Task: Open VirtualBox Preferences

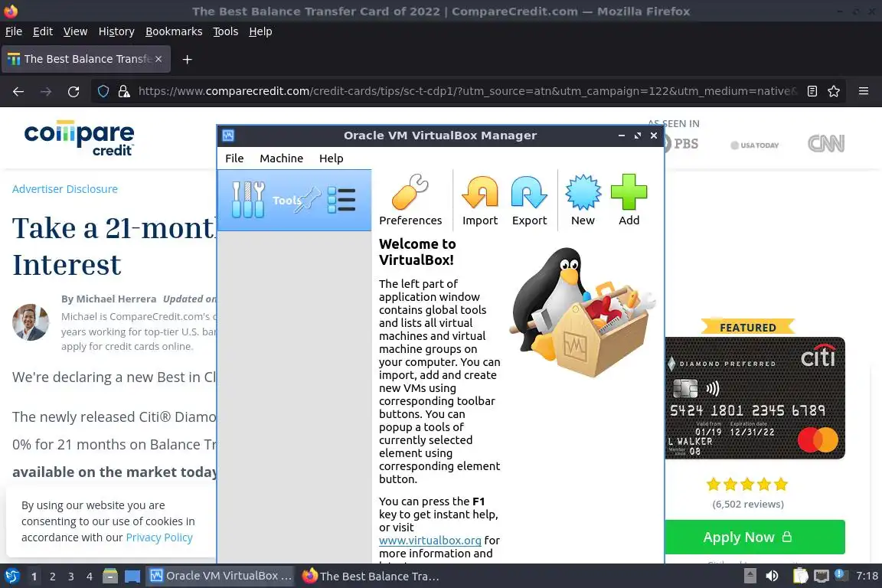Action: pyautogui.click(x=410, y=200)
